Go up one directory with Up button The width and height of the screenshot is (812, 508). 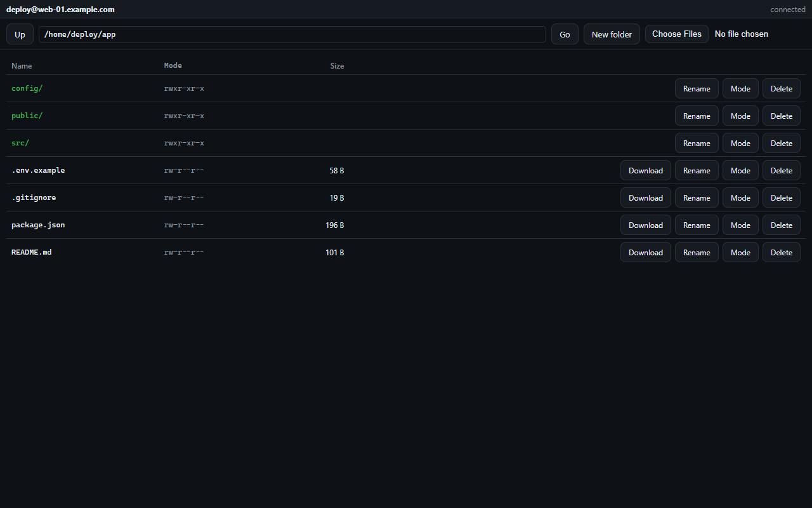[x=20, y=34]
